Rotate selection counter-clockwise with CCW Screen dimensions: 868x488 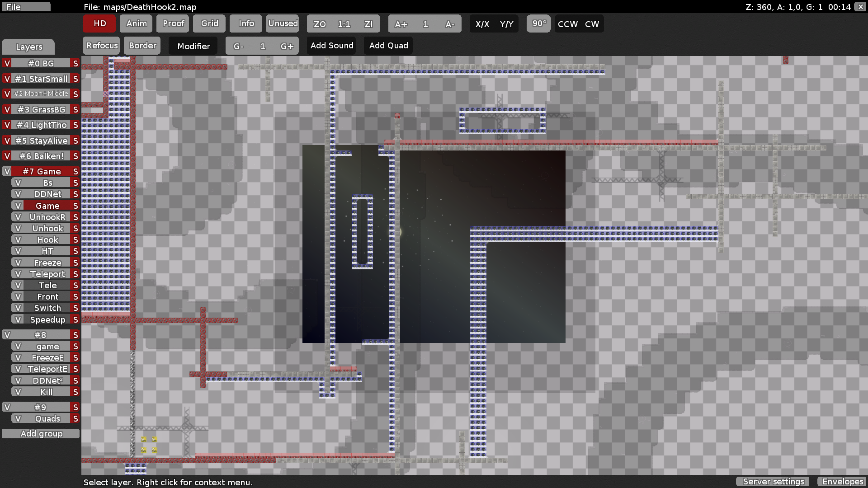567,24
